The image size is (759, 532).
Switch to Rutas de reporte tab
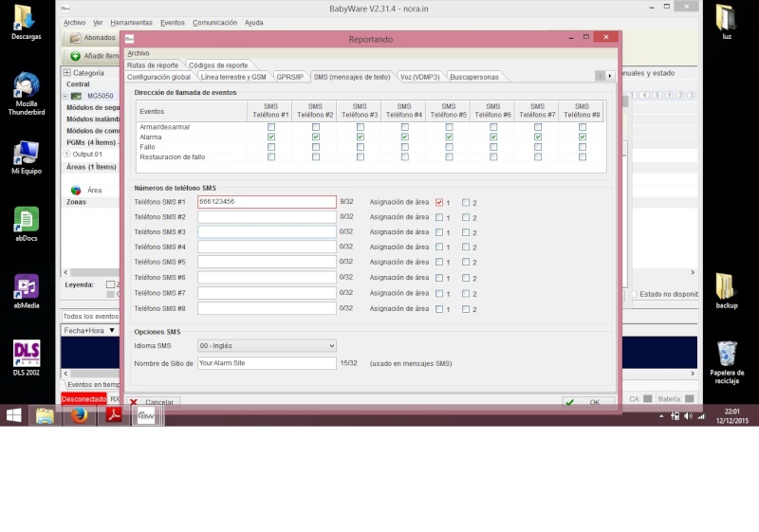153,65
